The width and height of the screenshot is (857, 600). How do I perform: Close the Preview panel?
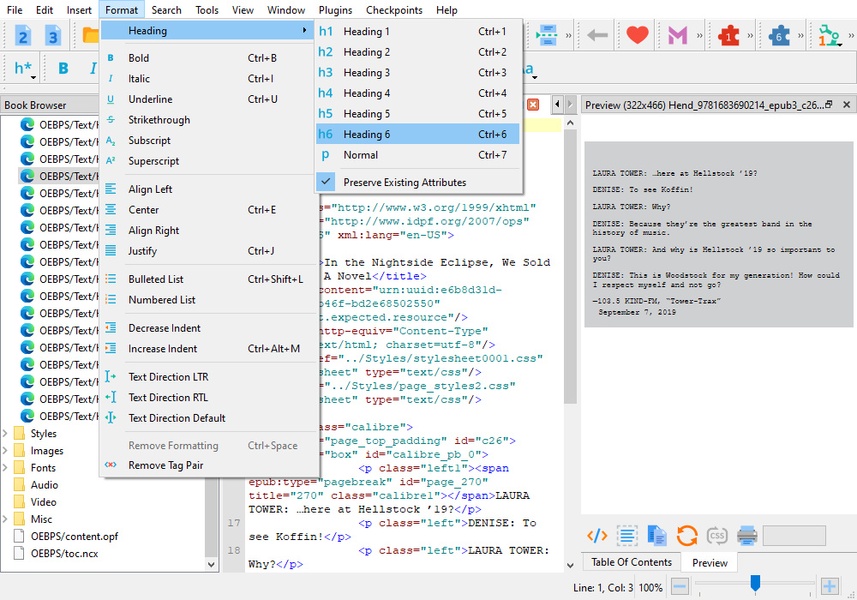tap(847, 104)
